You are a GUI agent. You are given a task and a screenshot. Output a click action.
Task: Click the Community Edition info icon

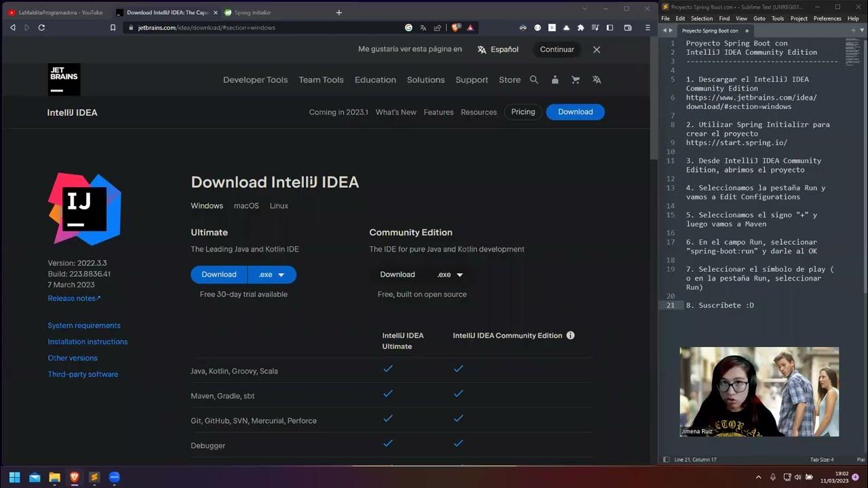pos(570,335)
